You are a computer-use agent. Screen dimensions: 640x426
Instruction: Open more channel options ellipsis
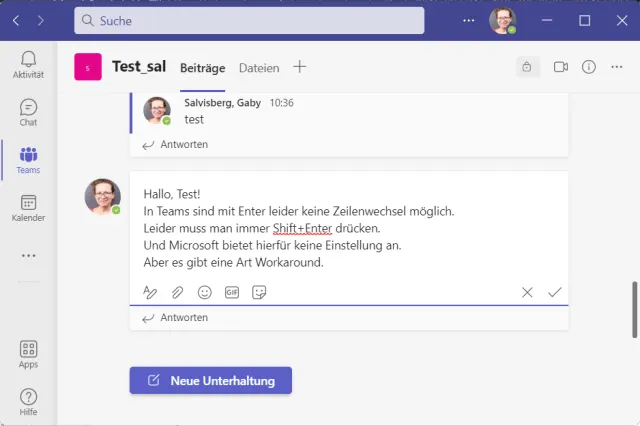click(617, 67)
